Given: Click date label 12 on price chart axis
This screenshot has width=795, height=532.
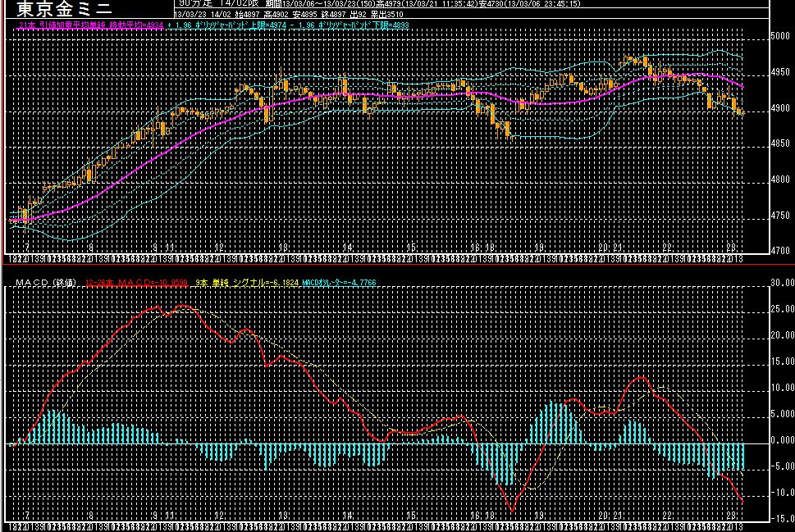Looking at the screenshot, I should click(219, 248).
